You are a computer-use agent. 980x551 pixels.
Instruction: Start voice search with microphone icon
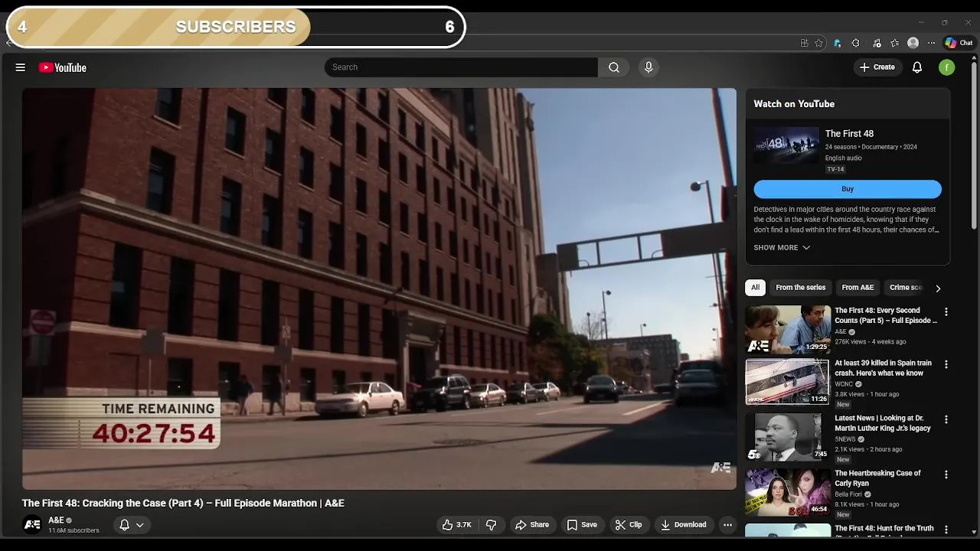[x=648, y=67]
